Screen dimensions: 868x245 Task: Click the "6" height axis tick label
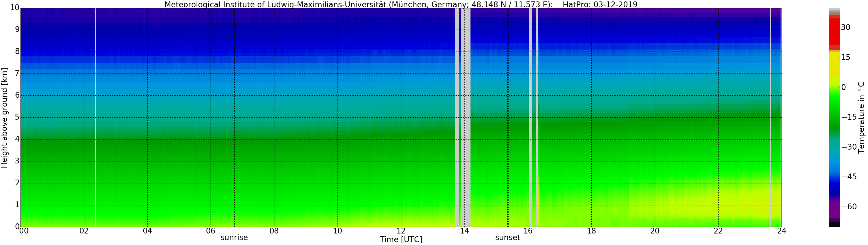click(x=17, y=95)
